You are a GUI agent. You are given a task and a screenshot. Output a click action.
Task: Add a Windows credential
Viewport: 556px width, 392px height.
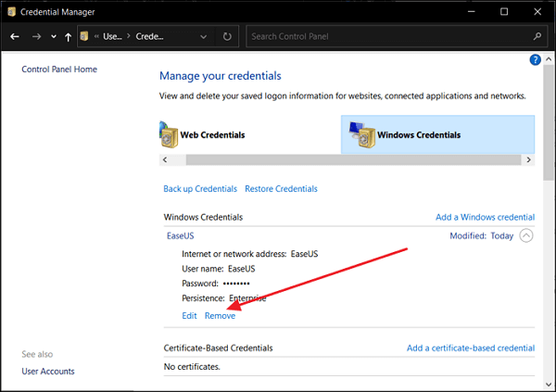485,217
